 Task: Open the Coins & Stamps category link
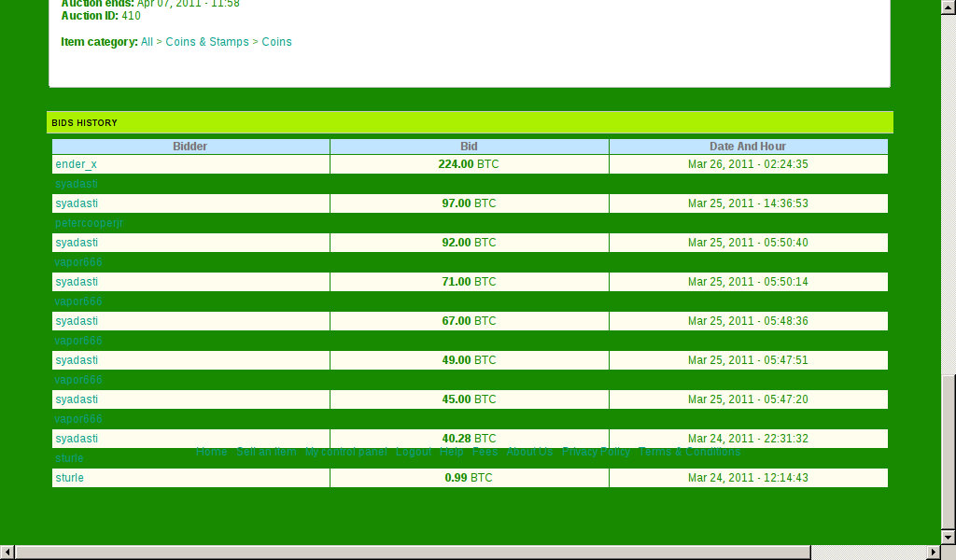(207, 42)
